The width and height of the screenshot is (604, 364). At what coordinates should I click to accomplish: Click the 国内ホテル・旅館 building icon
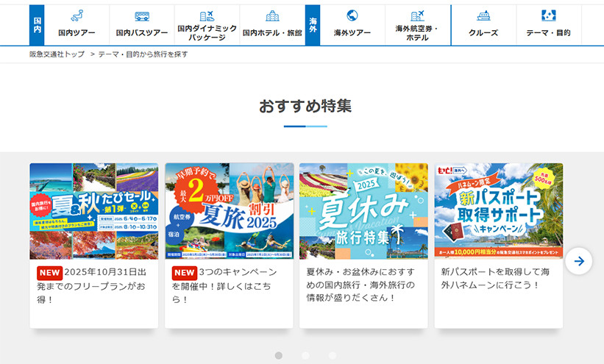(x=272, y=15)
